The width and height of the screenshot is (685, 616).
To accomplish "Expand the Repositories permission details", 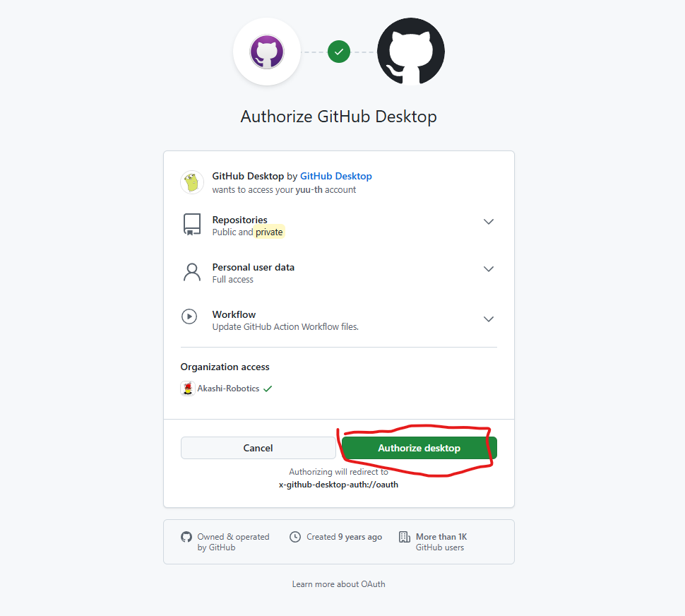I will [x=489, y=222].
